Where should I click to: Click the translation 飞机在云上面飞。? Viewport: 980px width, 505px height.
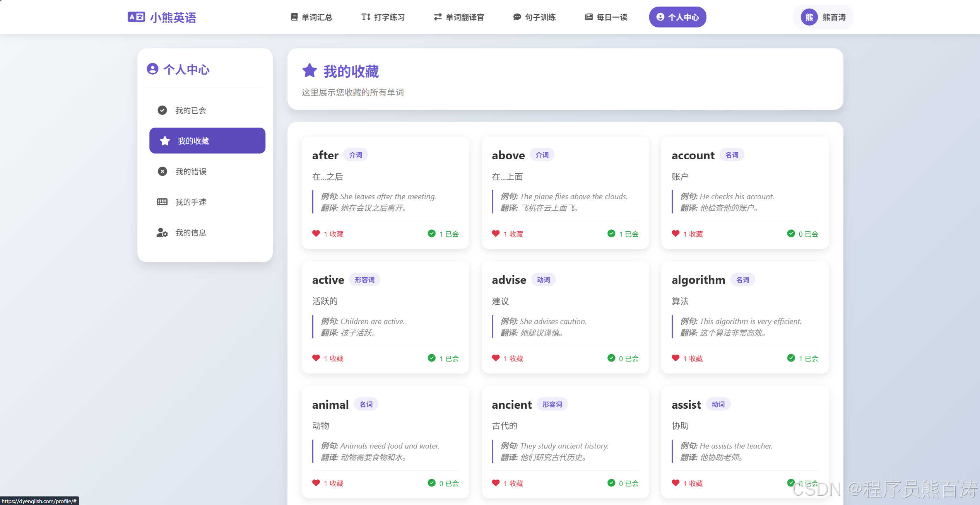pyautogui.click(x=549, y=208)
